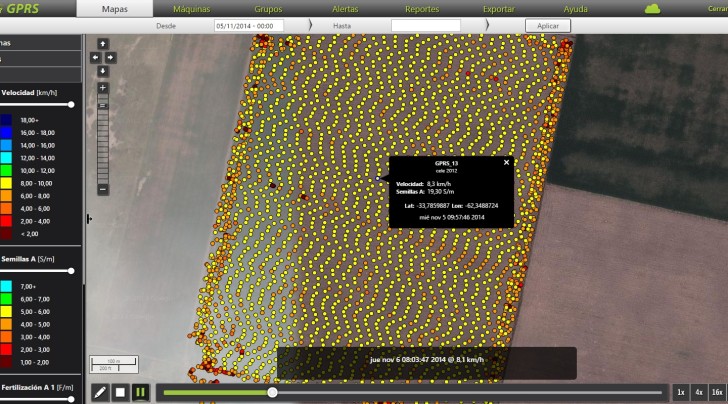The width and height of the screenshot is (728, 404).
Task: Open the Alertas tab
Action: pos(344,8)
